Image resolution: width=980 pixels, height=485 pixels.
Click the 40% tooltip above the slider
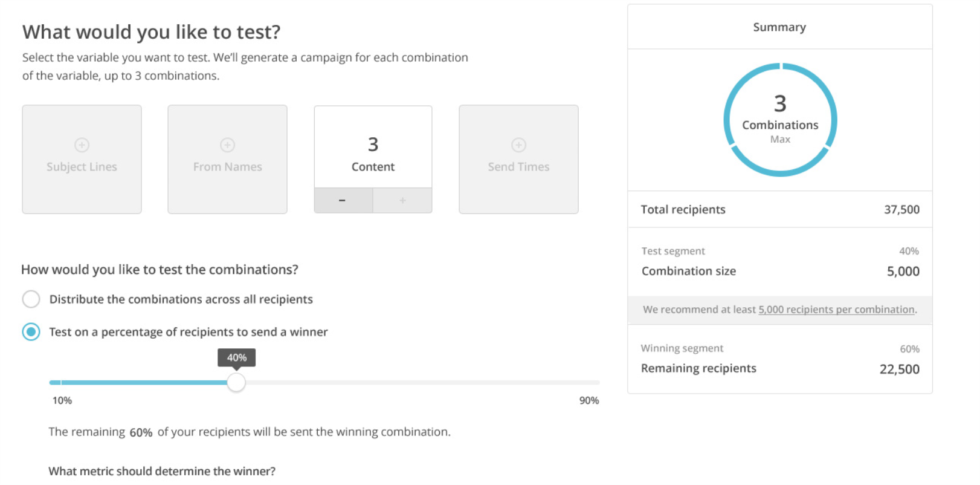(236, 357)
